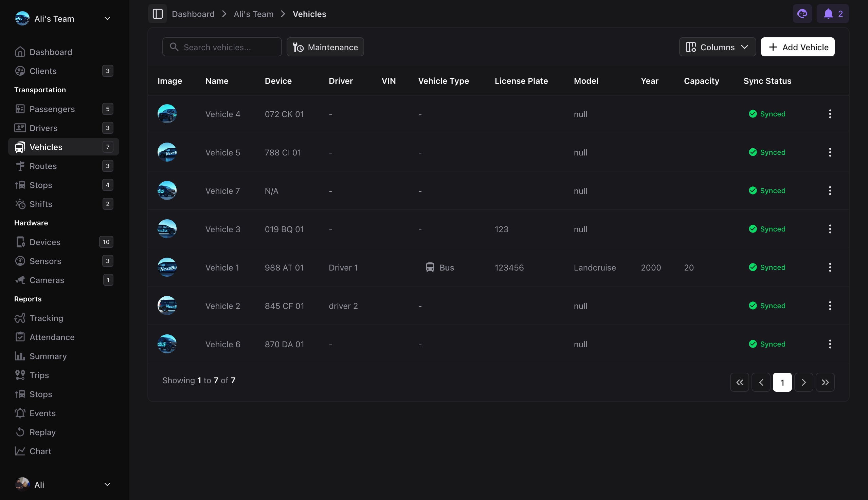Jump to first page arrow
This screenshot has height=500, width=868.
pos(740,382)
